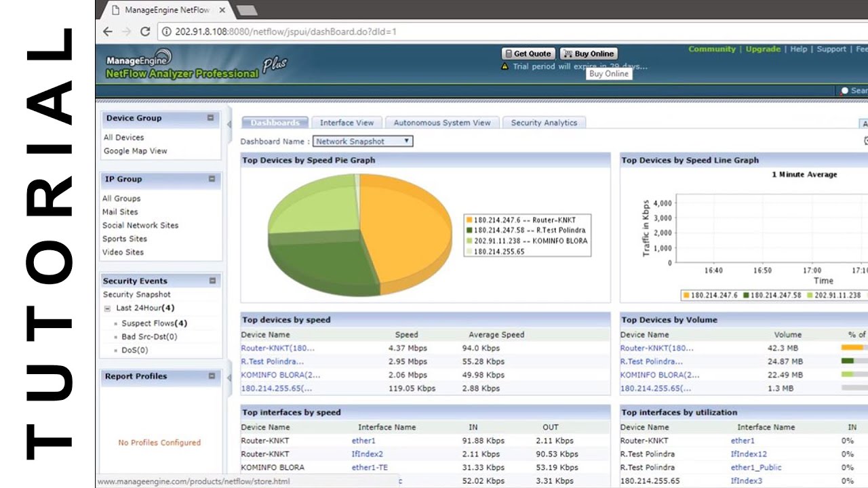Open Suspect Flows(4) item
Image resolution: width=868 pixels, height=488 pixels.
click(x=155, y=323)
